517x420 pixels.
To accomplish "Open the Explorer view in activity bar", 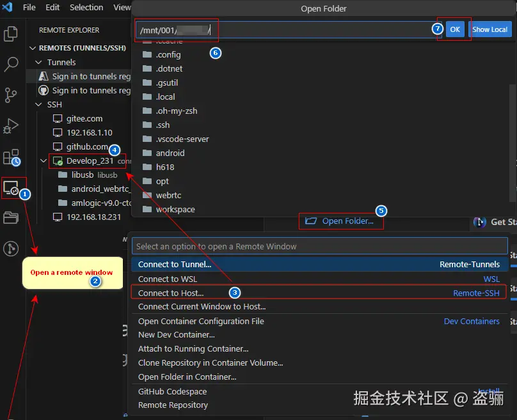I will pos(11,33).
